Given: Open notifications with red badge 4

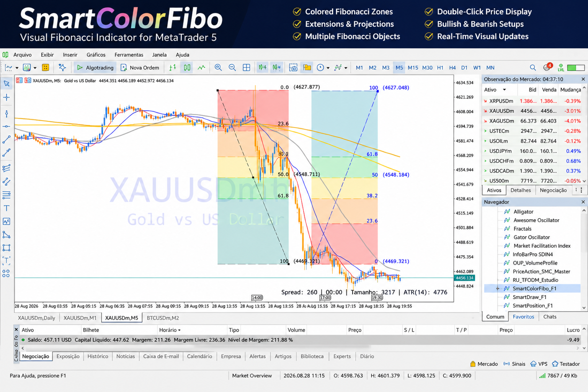Looking at the screenshot, I should pyautogui.click(x=547, y=67).
